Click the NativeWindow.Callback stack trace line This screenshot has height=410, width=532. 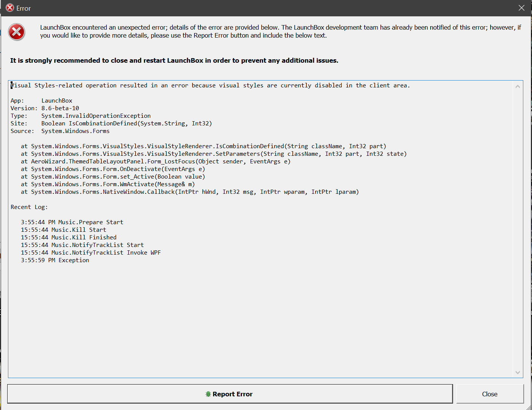point(190,192)
